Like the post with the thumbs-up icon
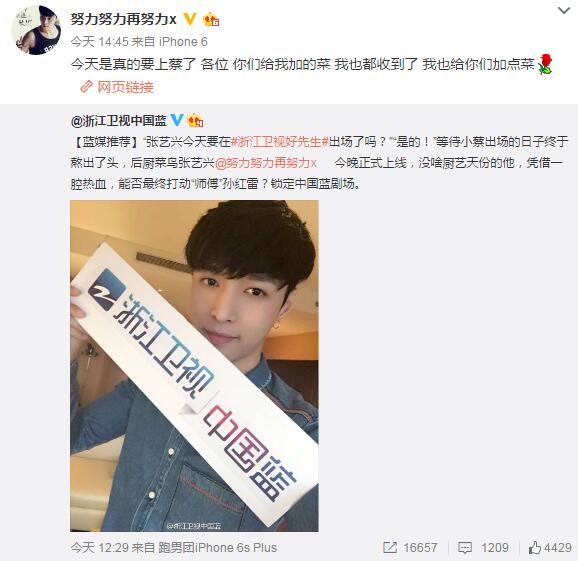Viewport: 578px width, 561px height. (x=535, y=547)
